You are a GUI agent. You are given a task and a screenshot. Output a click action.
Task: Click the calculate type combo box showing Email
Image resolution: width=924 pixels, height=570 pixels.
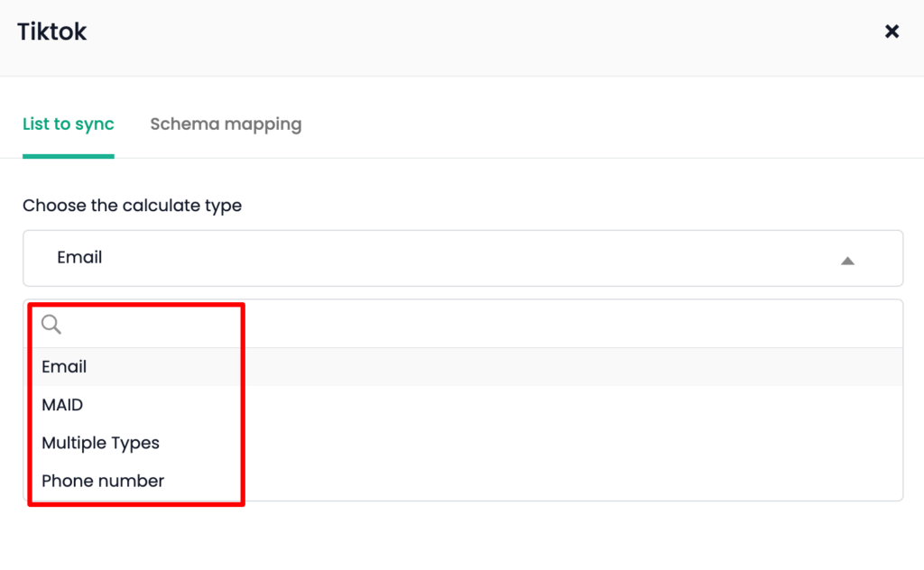pyautogui.click(x=463, y=258)
